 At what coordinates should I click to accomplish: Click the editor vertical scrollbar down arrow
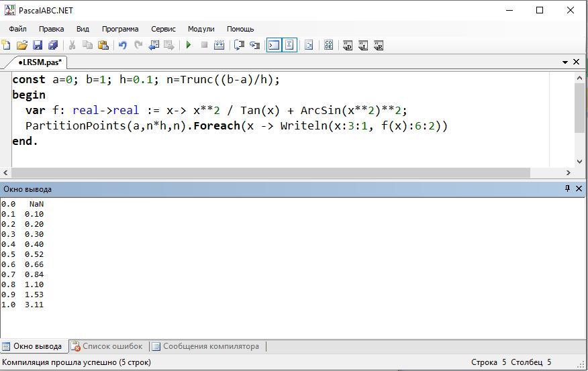pos(579,162)
